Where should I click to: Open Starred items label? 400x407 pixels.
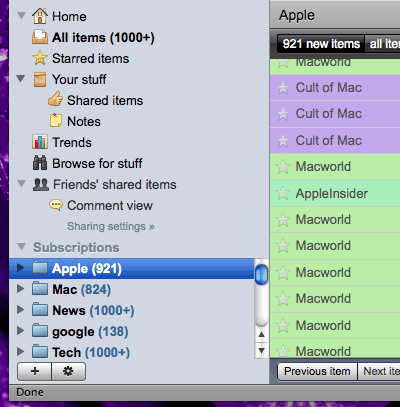(91, 58)
